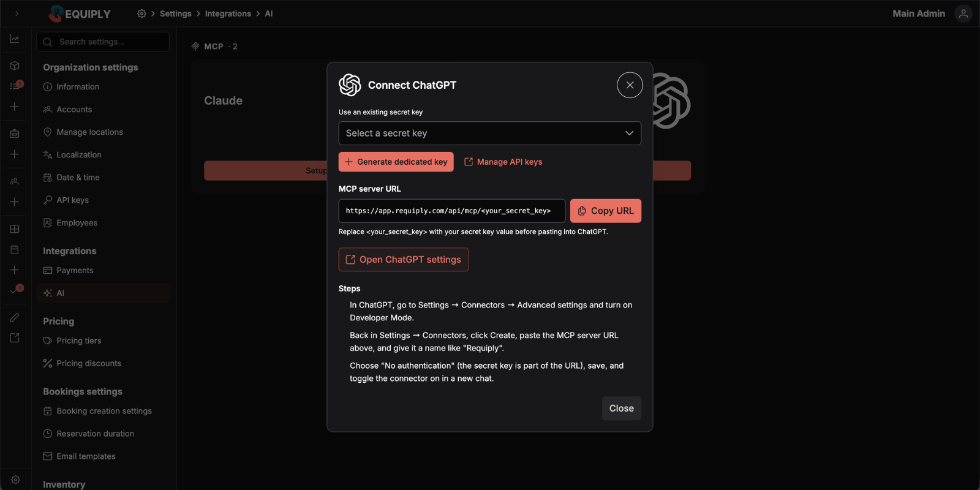The image size is (980, 490).
Task: Open Manage API keys link
Action: coord(503,162)
